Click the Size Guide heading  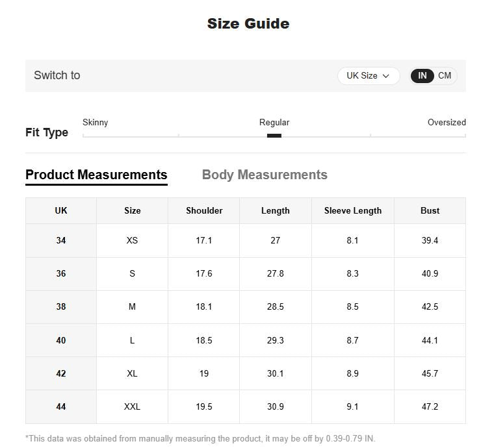click(248, 23)
